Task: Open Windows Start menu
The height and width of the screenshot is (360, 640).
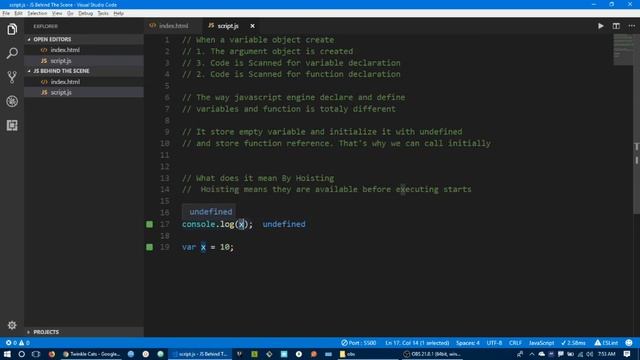Action: pyautogui.click(x=7, y=354)
